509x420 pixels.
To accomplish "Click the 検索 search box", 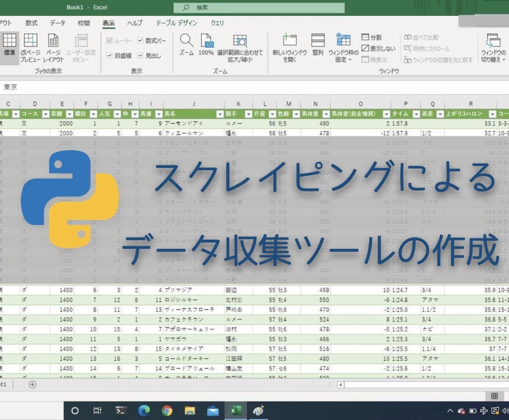I will point(259,8).
